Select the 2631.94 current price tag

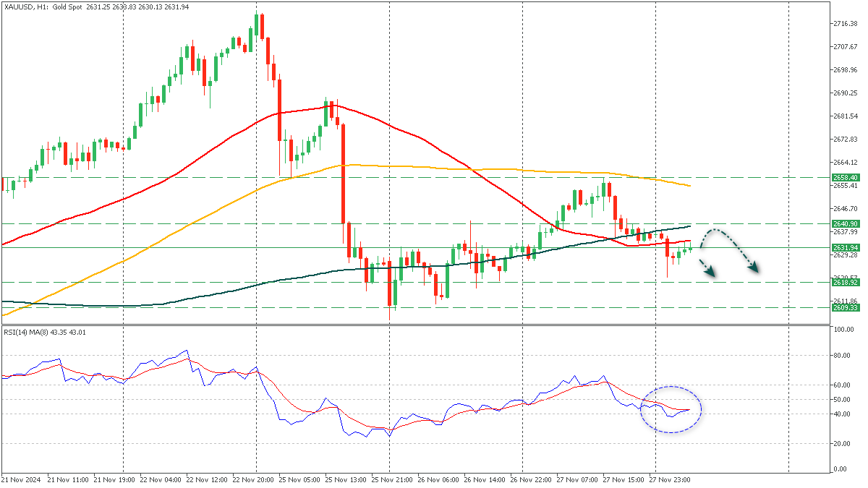(x=845, y=247)
